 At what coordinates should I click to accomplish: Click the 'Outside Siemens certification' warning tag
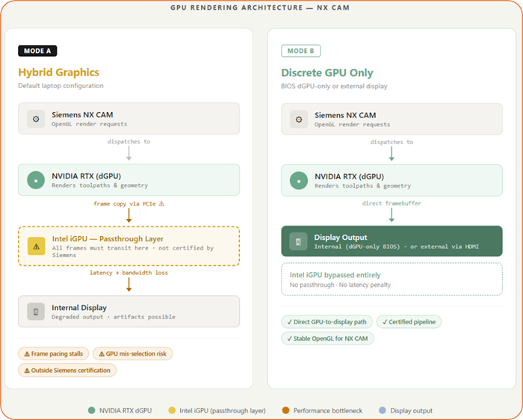tap(67, 370)
